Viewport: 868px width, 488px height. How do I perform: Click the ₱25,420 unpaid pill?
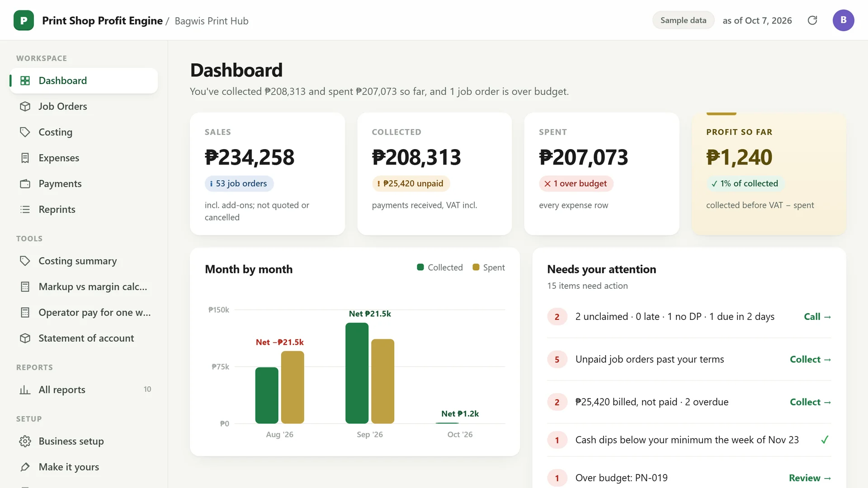tap(410, 183)
